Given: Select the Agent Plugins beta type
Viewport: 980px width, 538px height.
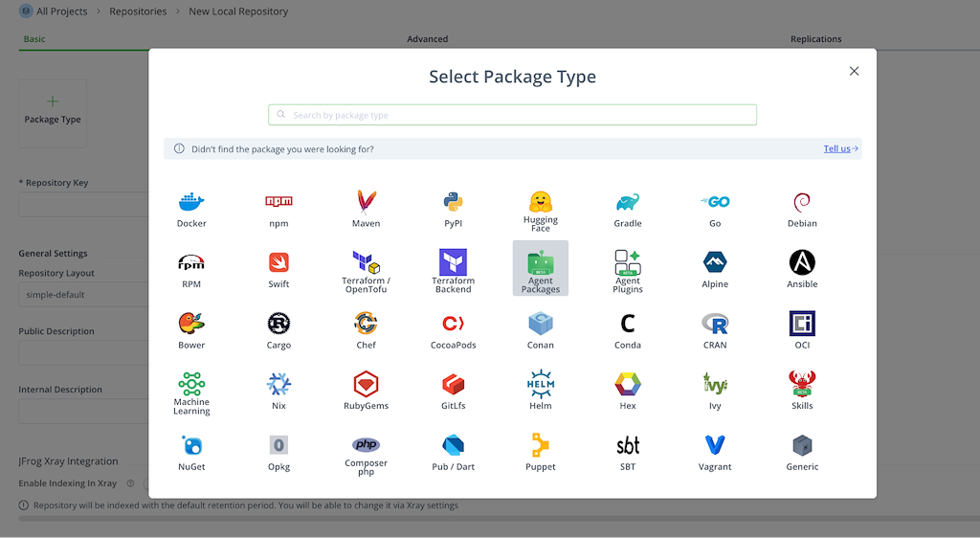Looking at the screenshot, I should click(x=628, y=270).
